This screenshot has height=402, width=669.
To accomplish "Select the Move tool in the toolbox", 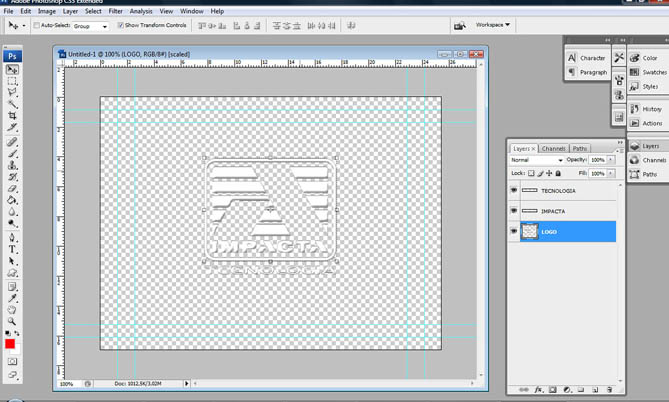I will pyautogui.click(x=12, y=70).
